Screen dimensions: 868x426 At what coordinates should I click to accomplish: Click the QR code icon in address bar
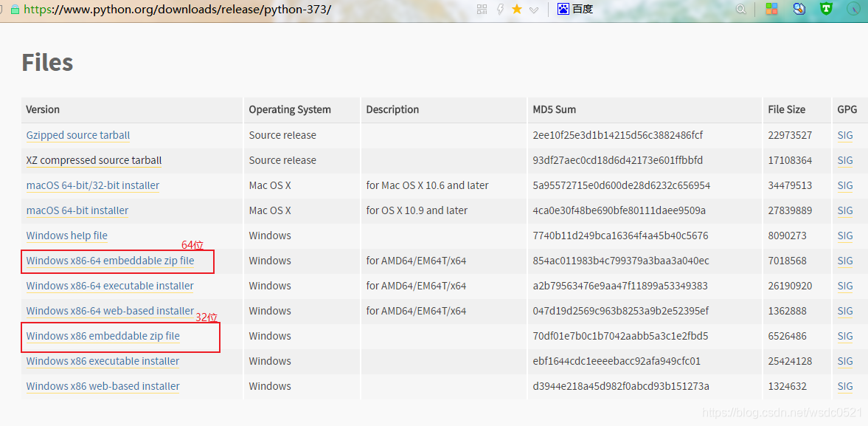tap(482, 9)
